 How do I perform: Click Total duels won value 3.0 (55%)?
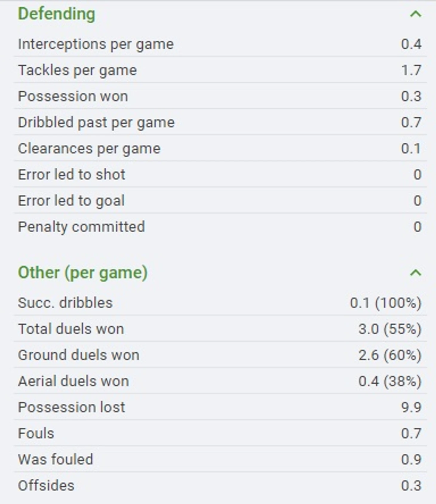tap(390, 329)
